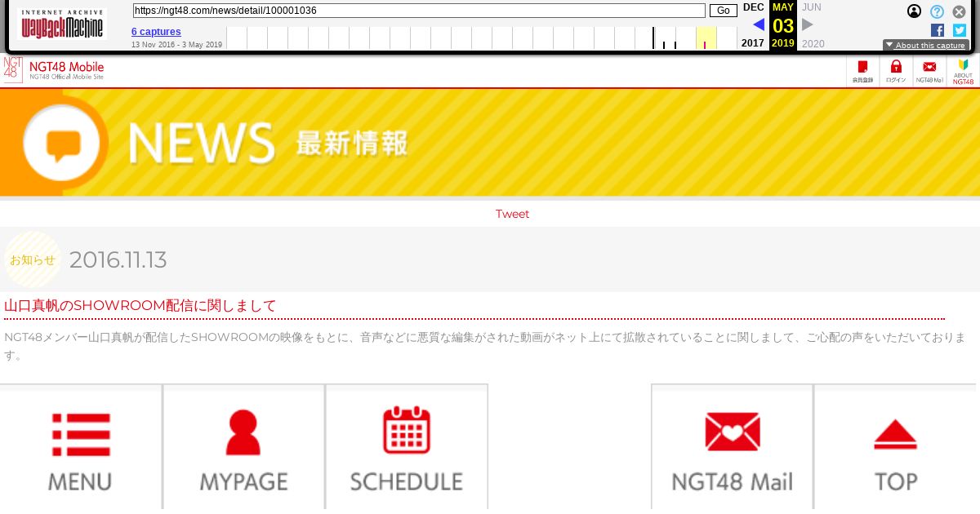Expand About this capture dropdown

925,46
